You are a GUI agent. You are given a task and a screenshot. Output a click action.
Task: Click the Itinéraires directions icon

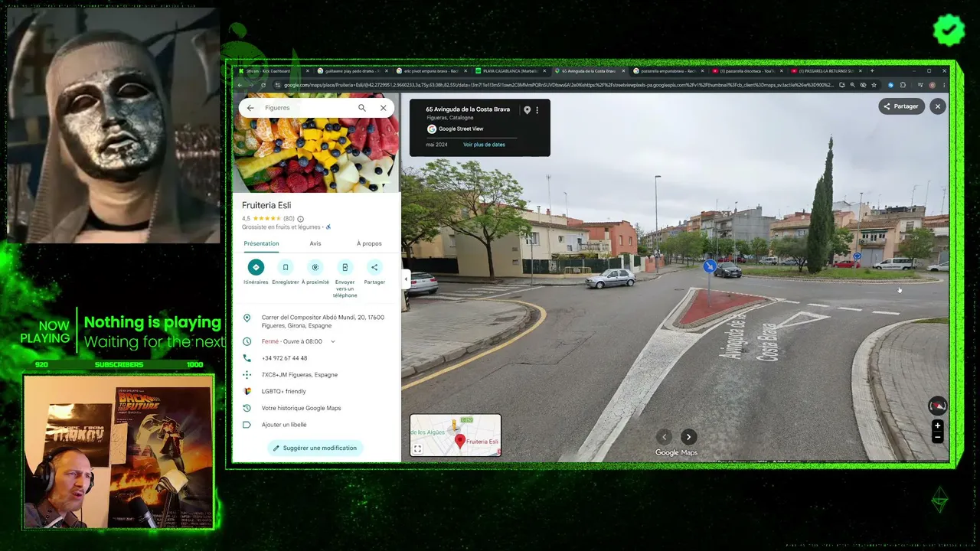coord(256,267)
